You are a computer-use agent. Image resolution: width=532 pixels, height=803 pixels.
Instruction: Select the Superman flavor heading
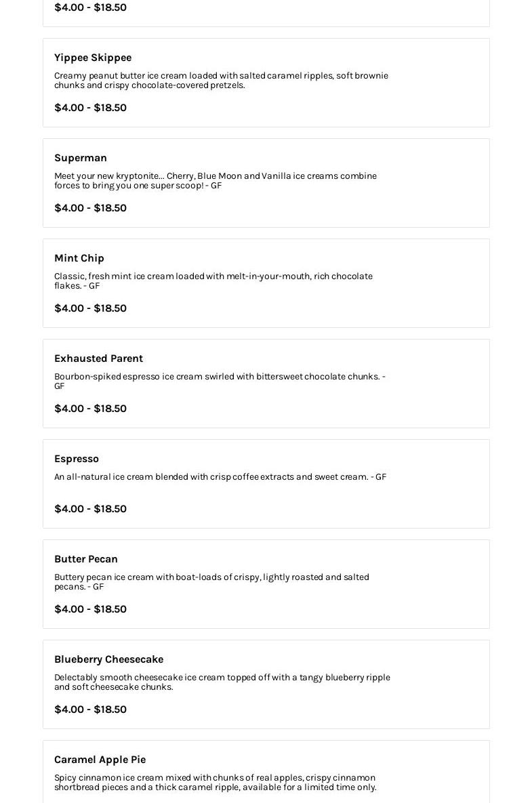81,158
